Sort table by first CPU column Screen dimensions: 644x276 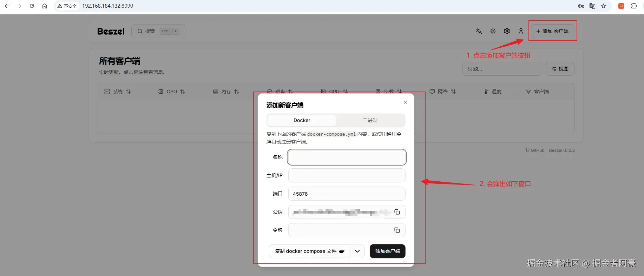(x=171, y=92)
